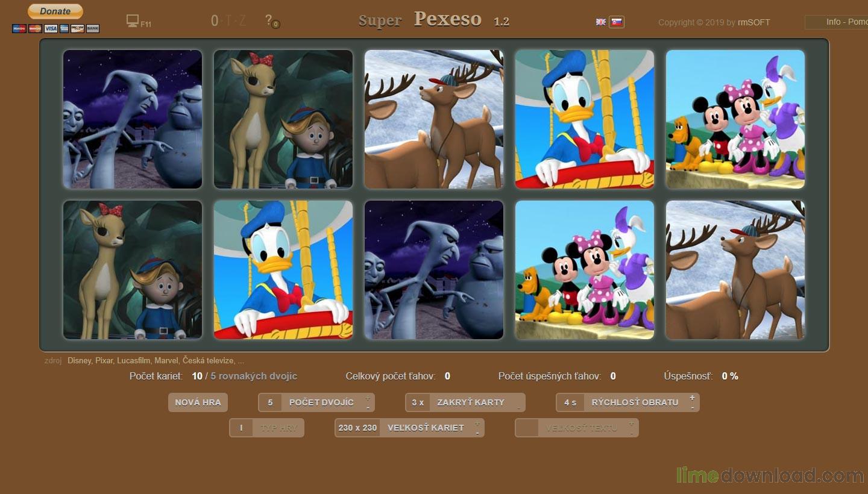Screen dimensions: 868x494
Task: Open the question mark help icon
Action: [x=272, y=21]
